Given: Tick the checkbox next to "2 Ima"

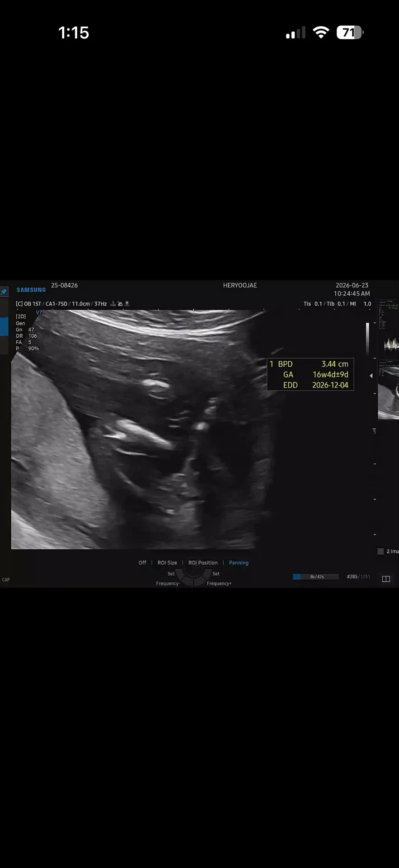Looking at the screenshot, I should click(380, 551).
